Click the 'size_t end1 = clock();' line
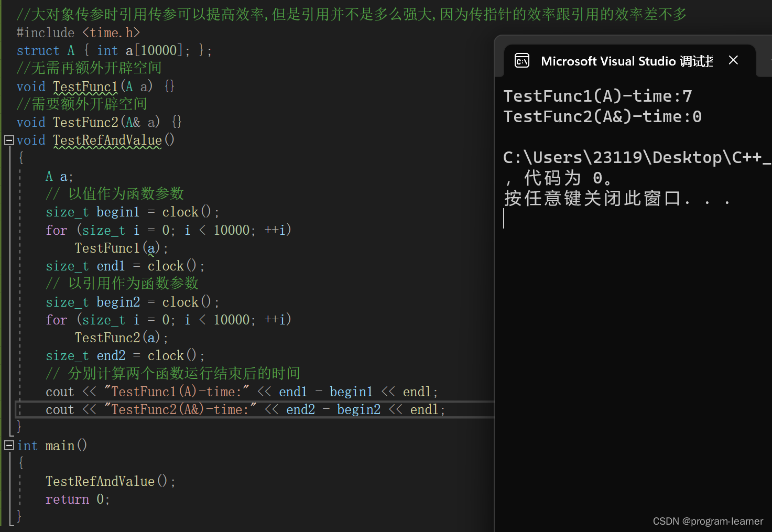This screenshot has width=772, height=532. pos(125,266)
